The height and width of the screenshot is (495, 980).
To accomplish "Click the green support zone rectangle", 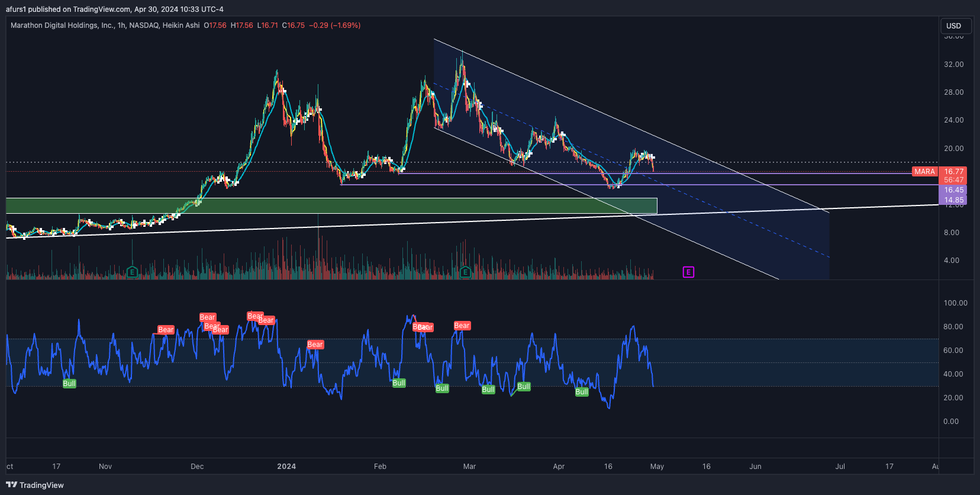I will click(x=331, y=205).
